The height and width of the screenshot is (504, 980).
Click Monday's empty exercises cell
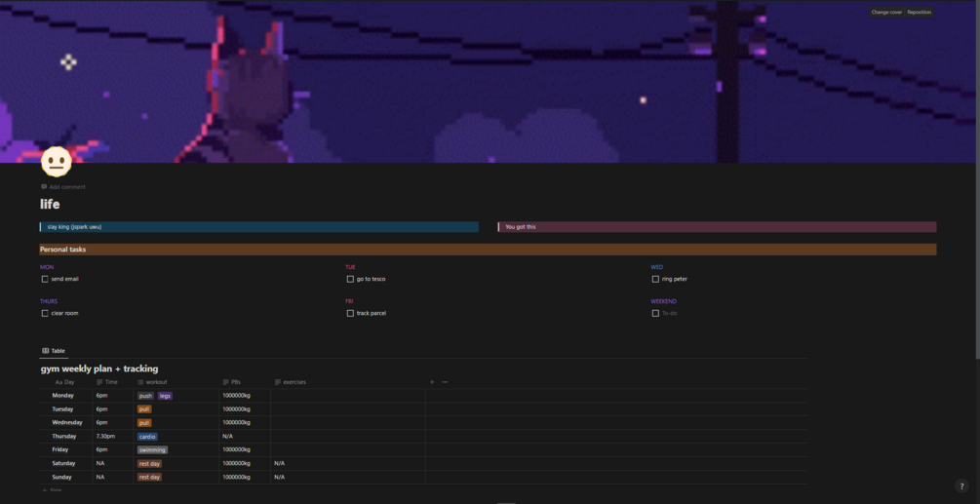(x=348, y=396)
